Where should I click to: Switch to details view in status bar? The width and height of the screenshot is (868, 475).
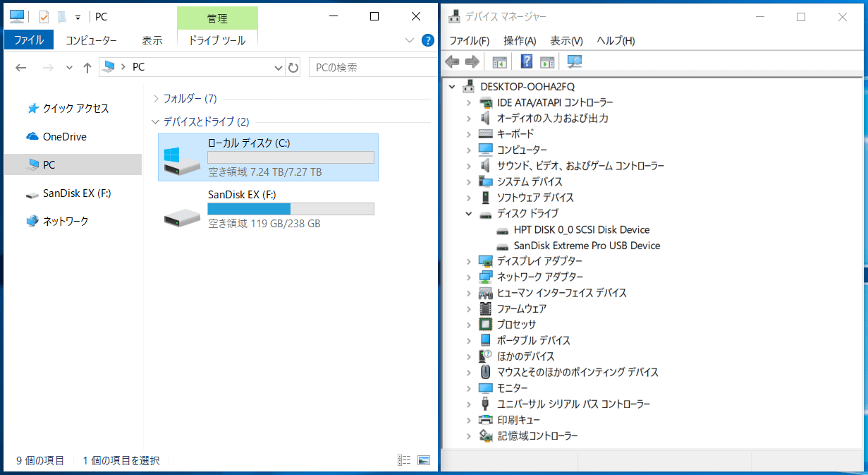point(404,460)
